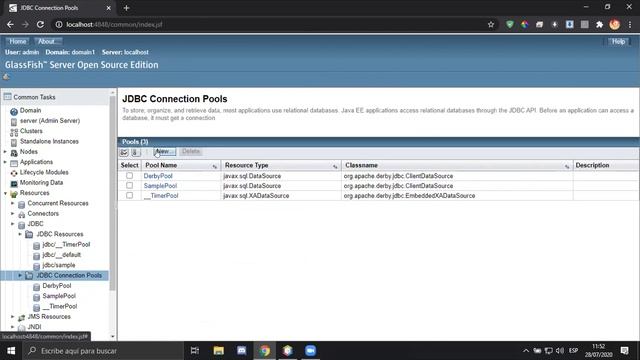Open the notification center icon
Screen dimensions: 640x360
click(x=624, y=351)
